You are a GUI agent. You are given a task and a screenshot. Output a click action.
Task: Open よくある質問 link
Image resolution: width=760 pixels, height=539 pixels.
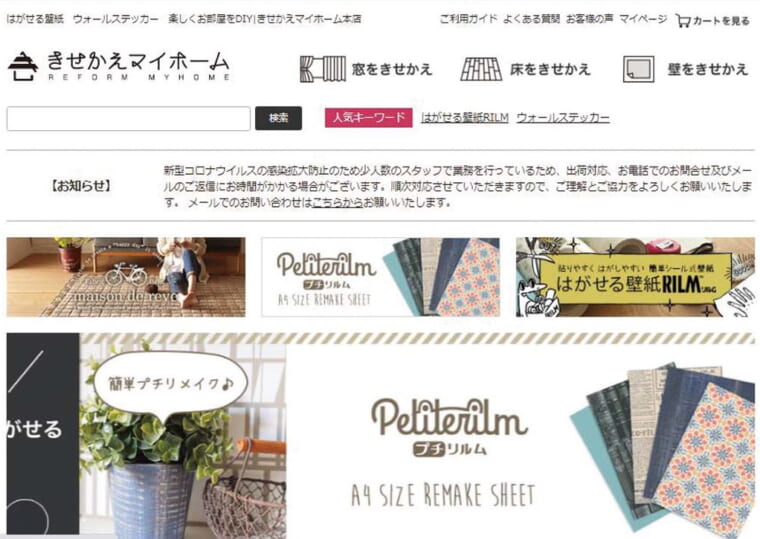pos(531,19)
